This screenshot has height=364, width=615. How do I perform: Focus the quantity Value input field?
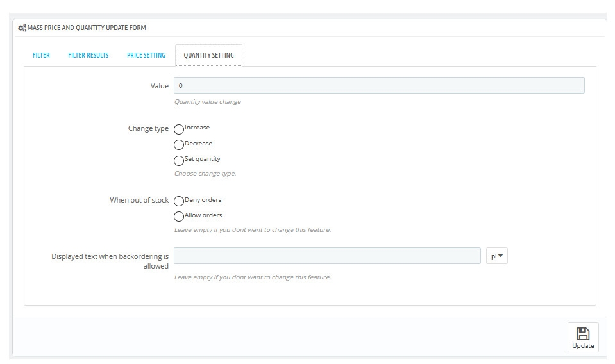[x=379, y=85]
